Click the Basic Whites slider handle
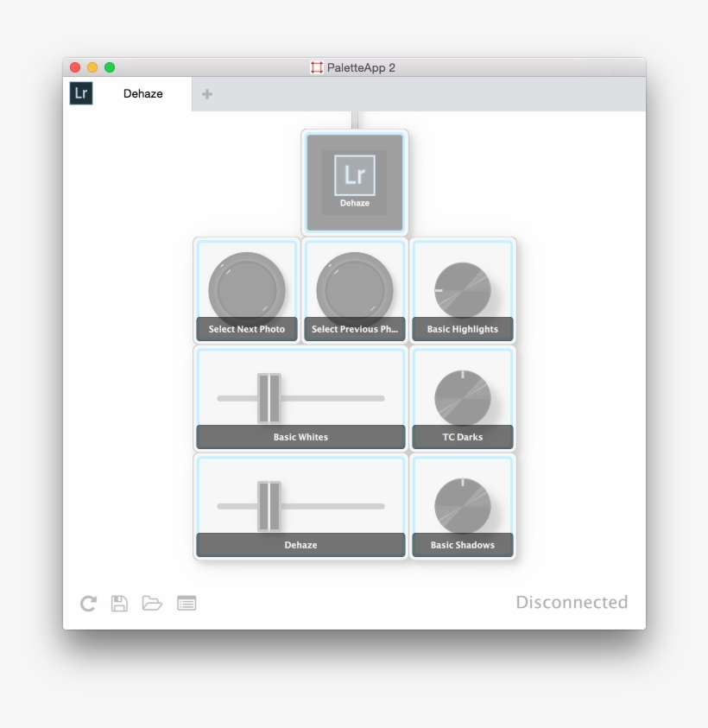This screenshot has width=708, height=728. pyautogui.click(x=269, y=398)
